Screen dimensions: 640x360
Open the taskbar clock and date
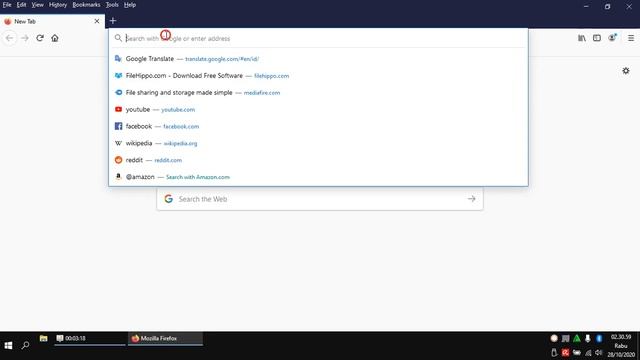point(621,346)
